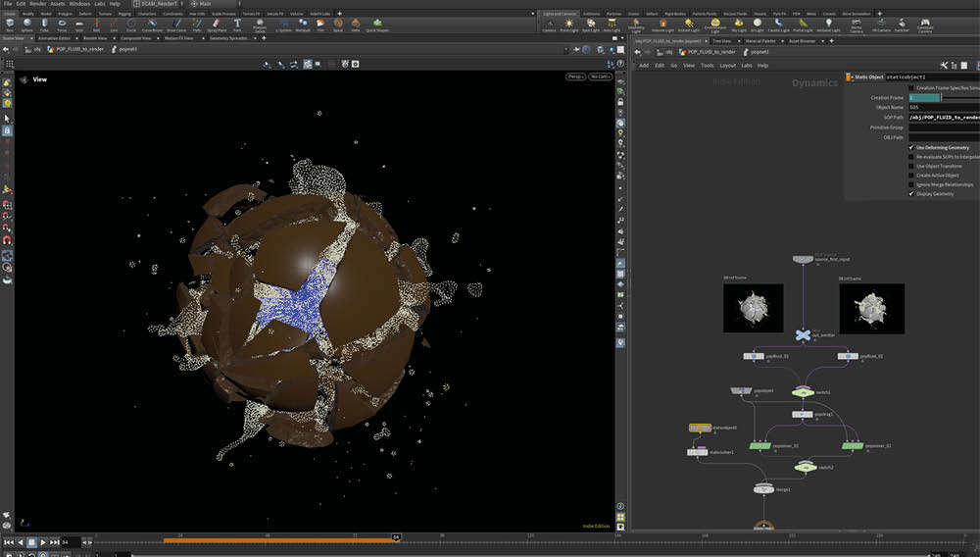Viewport: 980px width, 557px height.
Task: Click the Gamepad Camera shelf tool
Action: point(923,24)
